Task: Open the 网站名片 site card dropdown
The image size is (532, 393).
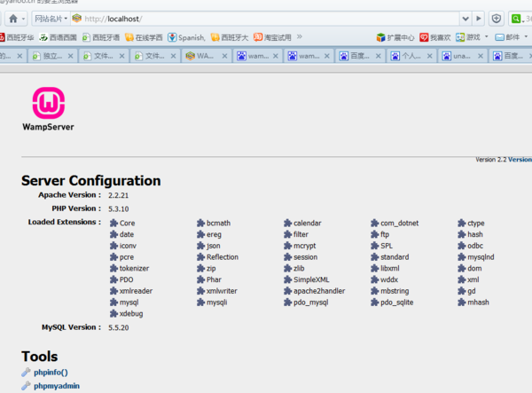Action: pyautogui.click(x=50, y=18)
